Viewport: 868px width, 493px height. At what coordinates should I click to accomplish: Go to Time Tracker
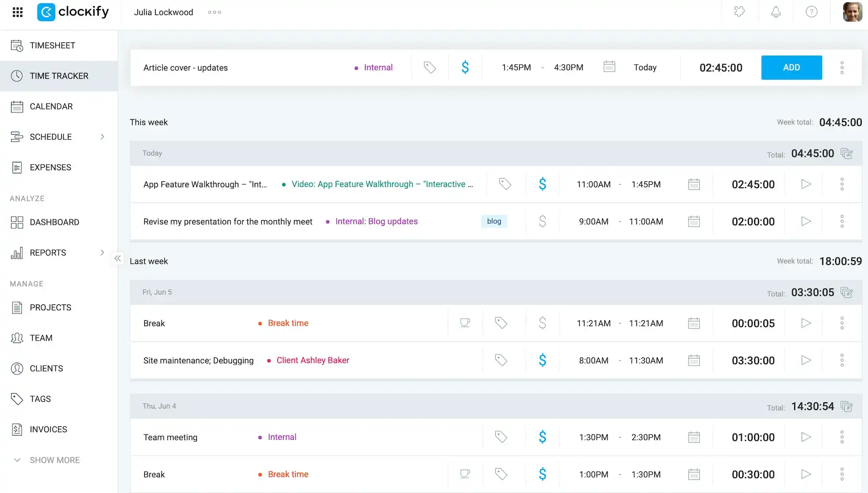tap(59, 76)
